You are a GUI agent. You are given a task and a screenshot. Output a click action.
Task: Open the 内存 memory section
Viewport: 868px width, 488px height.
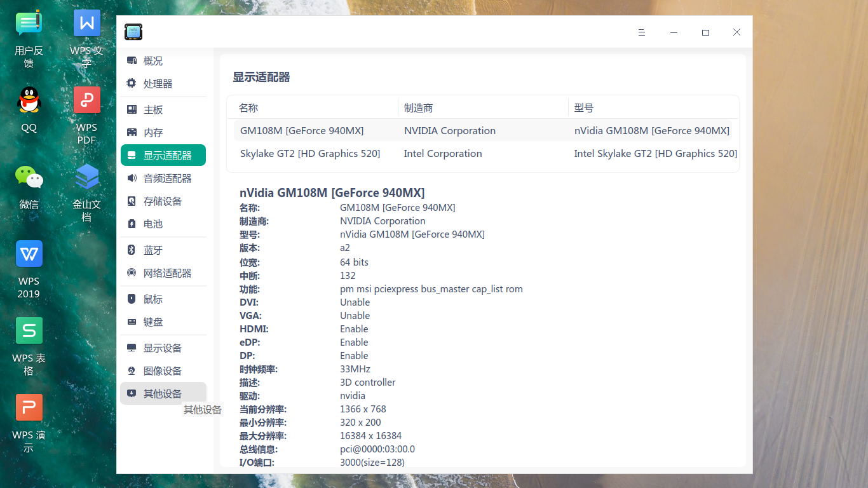(153, 132)
